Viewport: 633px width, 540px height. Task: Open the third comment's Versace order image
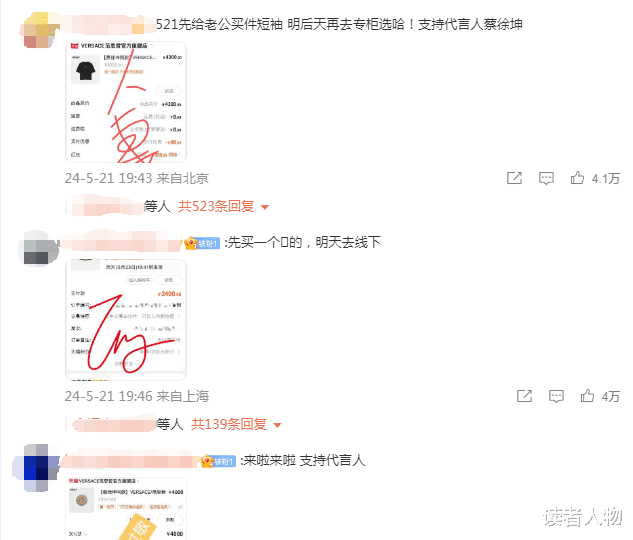(126, 509)
